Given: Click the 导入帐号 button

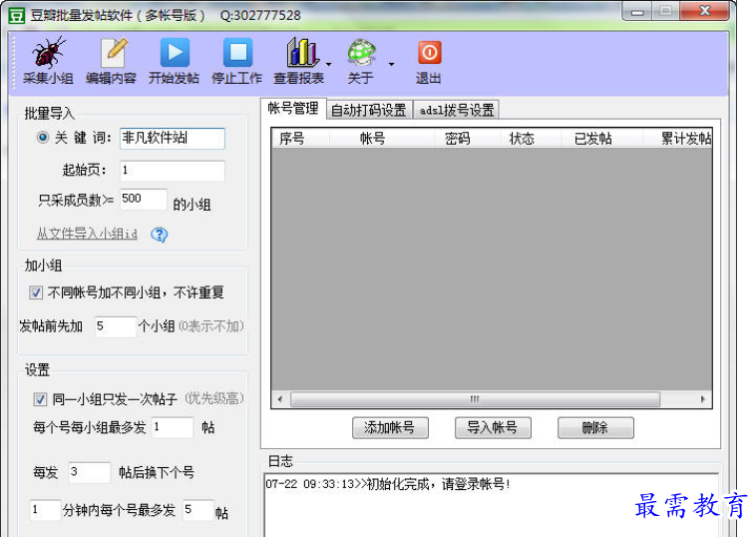Looking at the screenshot, I should point(493,427).
